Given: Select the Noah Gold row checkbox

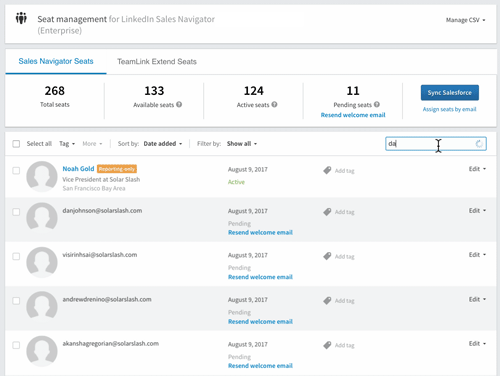Looking at the screenshot, I should [16, 171].
